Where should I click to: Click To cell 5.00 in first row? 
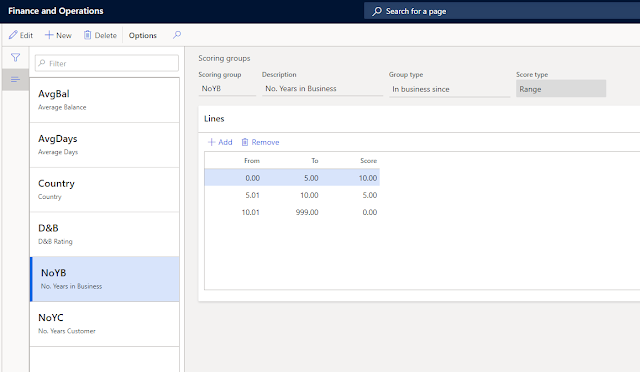[311, 178]
